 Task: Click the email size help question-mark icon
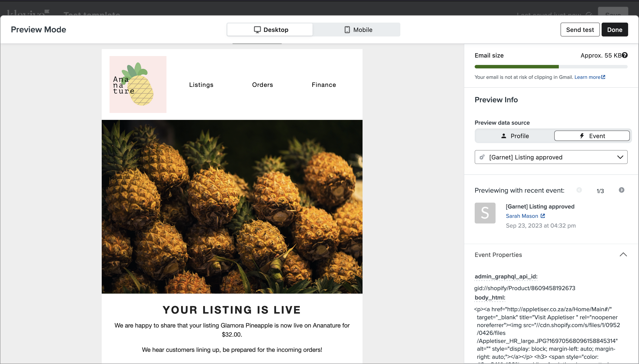click(625, 55)
